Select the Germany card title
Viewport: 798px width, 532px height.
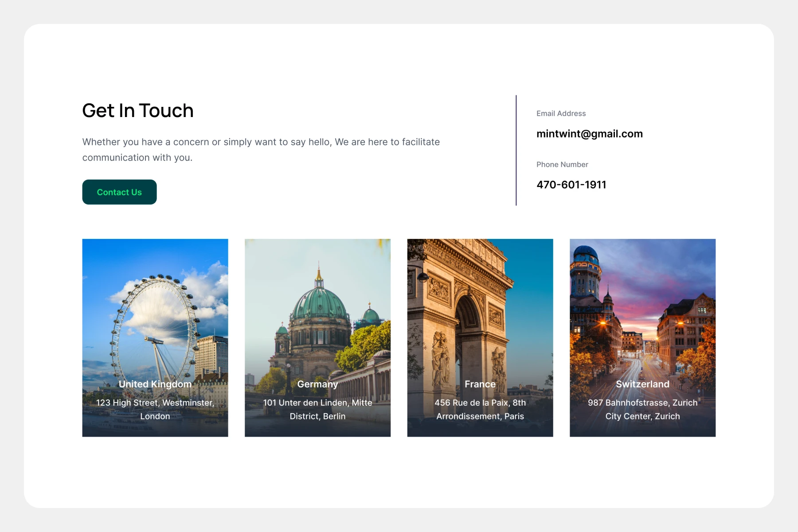(x=317, y=384)
